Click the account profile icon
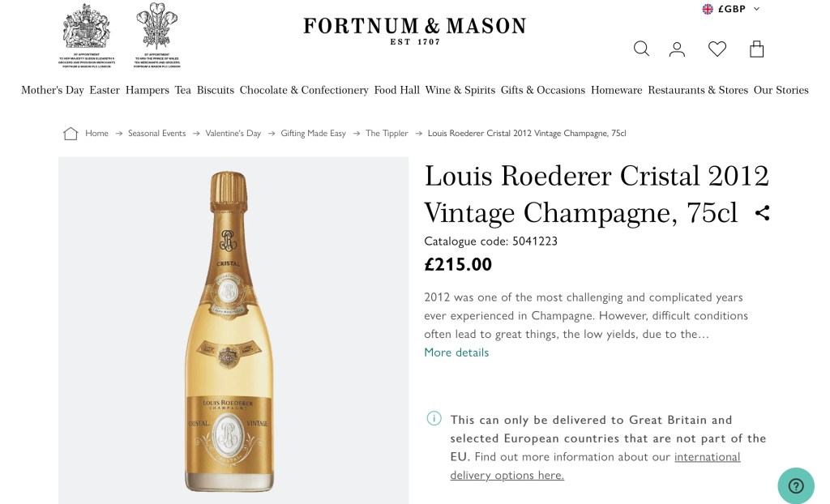The width and height of the screenshot is (830, 504). [x=677, y=49]
